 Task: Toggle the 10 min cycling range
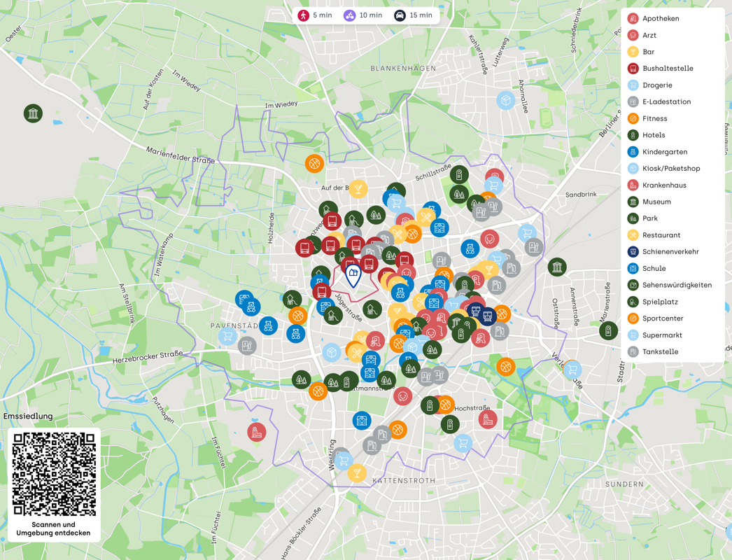[x=363, y=15]
